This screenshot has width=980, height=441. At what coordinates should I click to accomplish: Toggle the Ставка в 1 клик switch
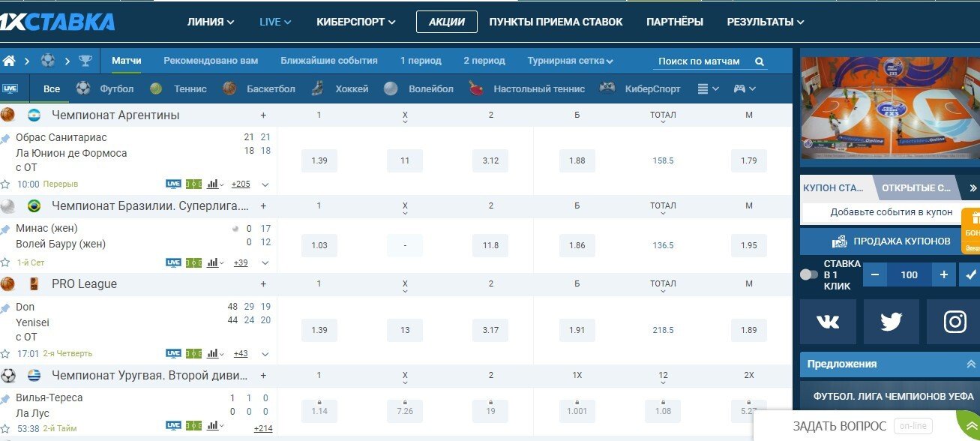click(x=809, y=274)
